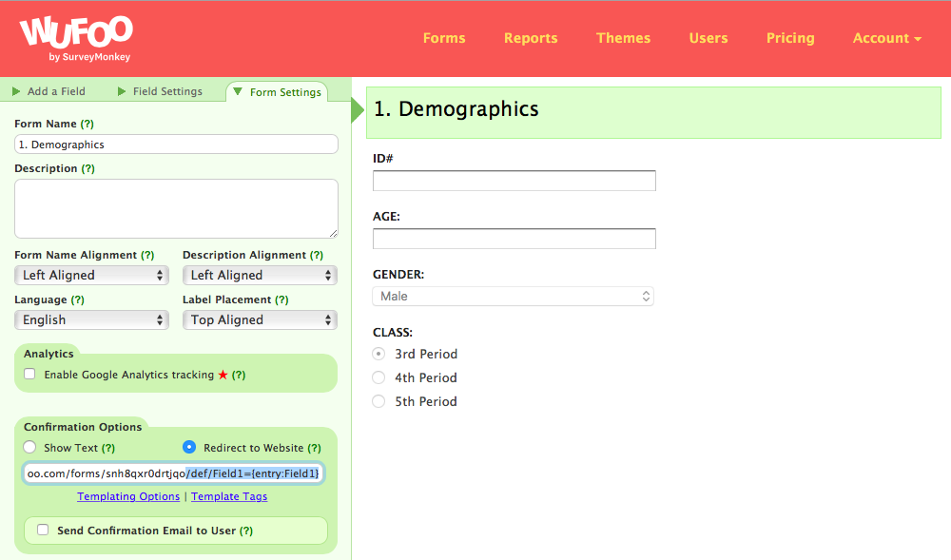Image resolution: width=951 pixels, height=560 pixels.
Task: Open the GENDER dropdown showing Male
Action: tap(514, 297)
